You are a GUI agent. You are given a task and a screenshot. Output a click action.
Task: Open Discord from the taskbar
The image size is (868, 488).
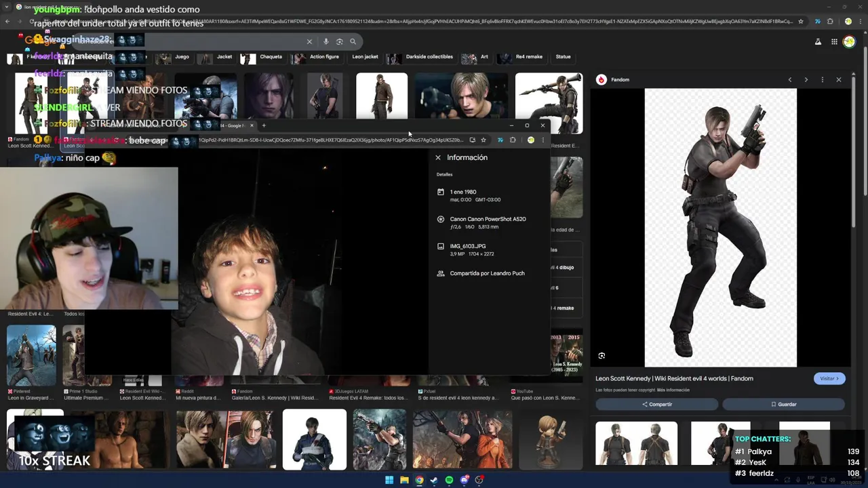[x=465, y=480]
